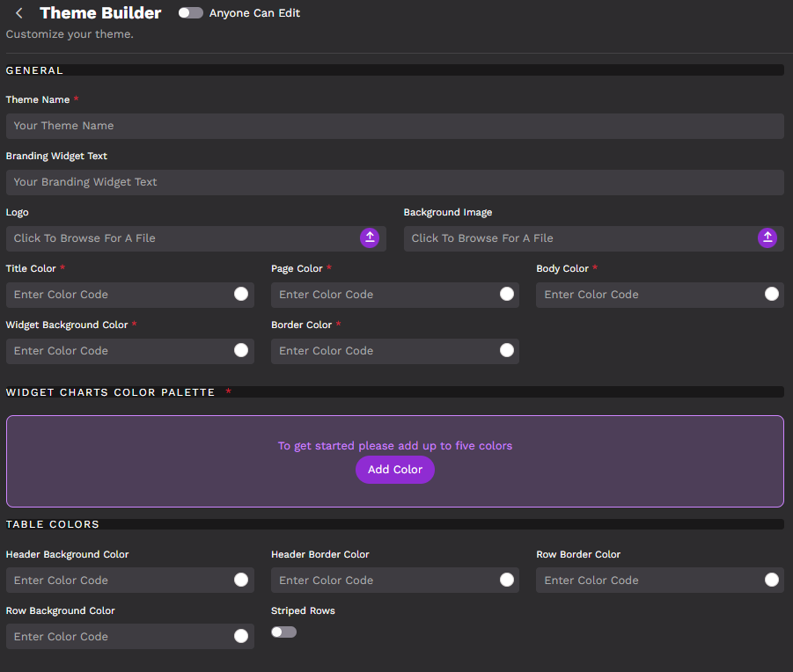Click the 'WIDGET CHARTS COLOR PALETTE' heading
The width and height of the screenshot is (793, 672).
click(x=110, y=392)
